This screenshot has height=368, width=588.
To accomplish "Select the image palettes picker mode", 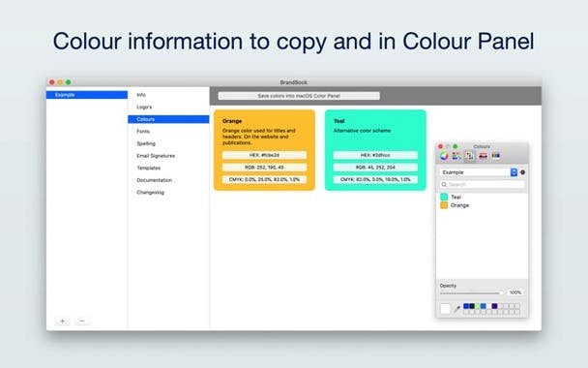I will (x=483, y=156).
